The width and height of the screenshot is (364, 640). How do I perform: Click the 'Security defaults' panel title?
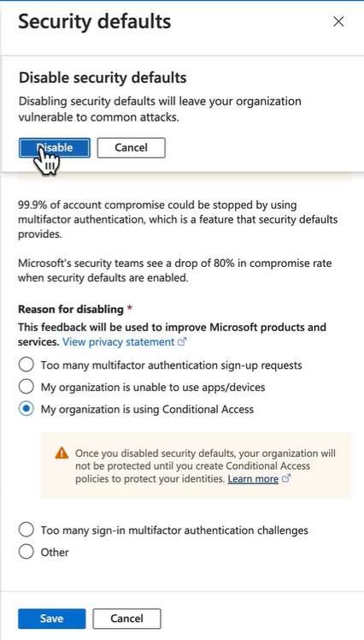[95, 21]
